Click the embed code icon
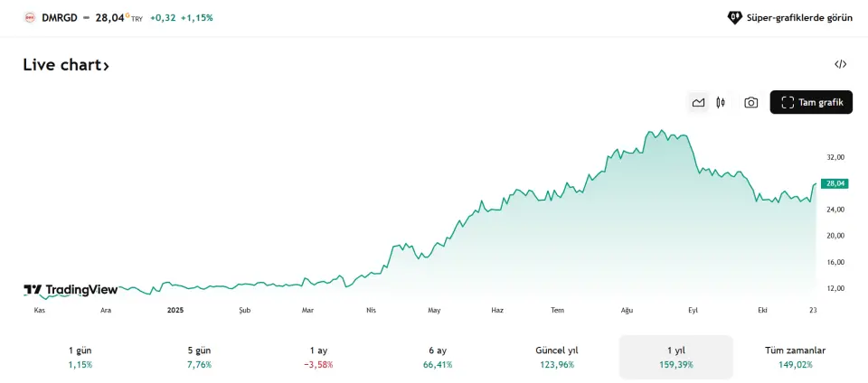Image resolution: width=868 pixels, height=383 pixels. [x=840, y=64]
